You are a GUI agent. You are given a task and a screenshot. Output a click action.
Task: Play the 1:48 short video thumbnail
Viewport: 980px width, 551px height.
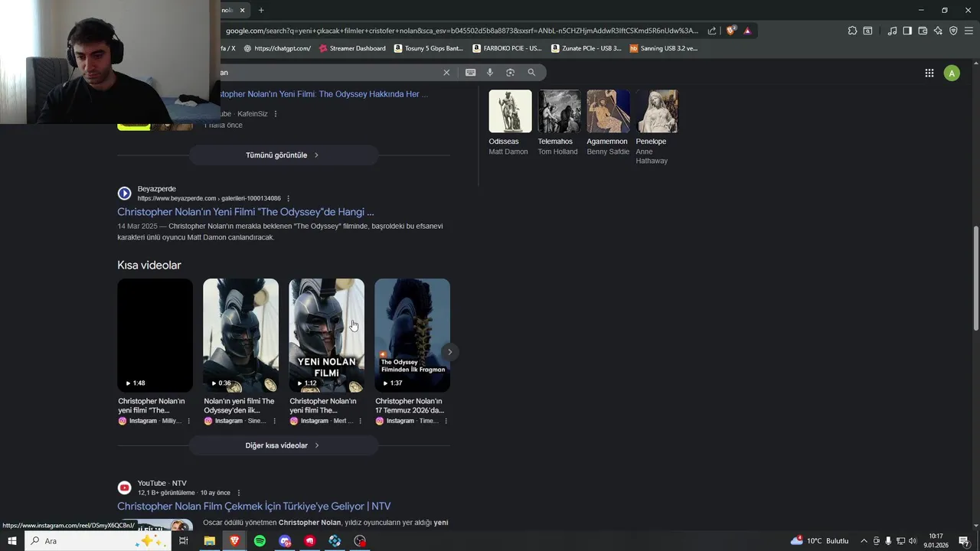point(155,335)
